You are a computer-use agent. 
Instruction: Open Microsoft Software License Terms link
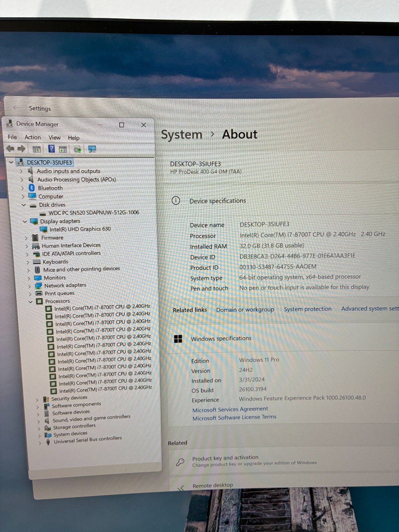[x=234, y=418]
